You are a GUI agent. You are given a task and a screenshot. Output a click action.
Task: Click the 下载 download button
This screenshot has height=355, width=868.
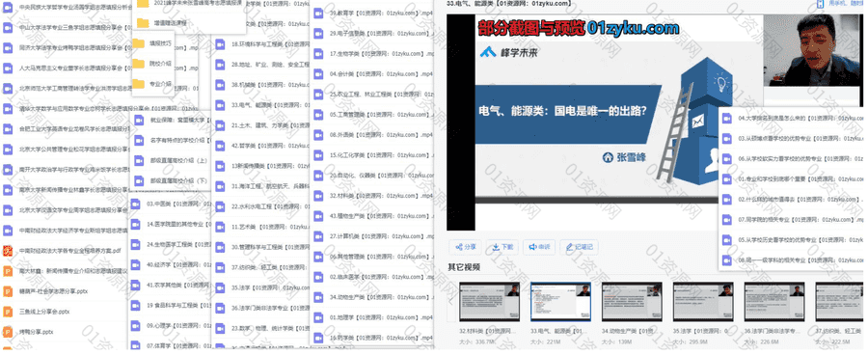[503, 247]
